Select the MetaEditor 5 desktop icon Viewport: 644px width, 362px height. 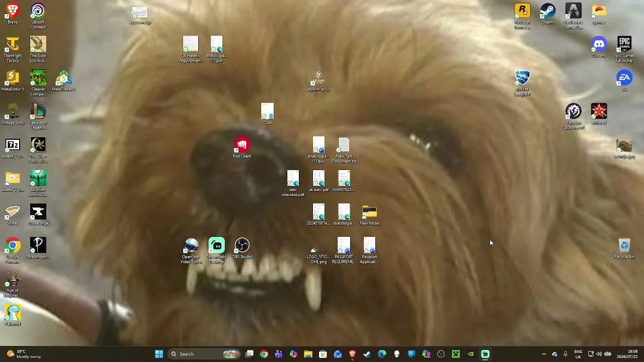[13, 81]
